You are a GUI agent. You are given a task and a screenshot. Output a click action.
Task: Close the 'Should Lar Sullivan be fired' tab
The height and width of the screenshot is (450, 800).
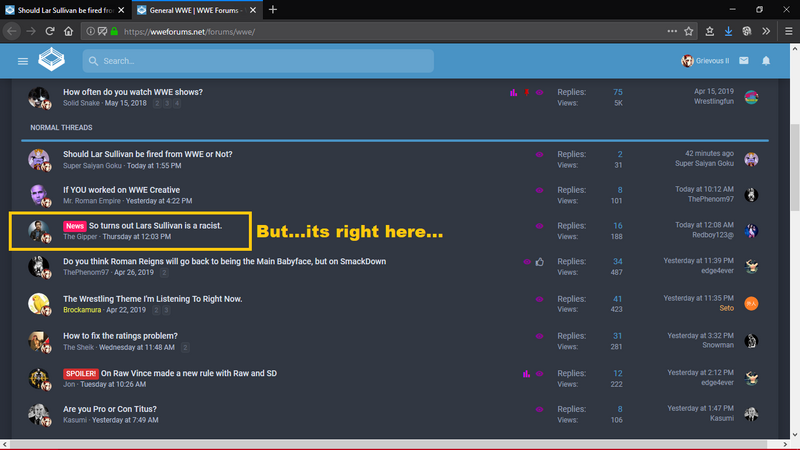tap(121, 10)
